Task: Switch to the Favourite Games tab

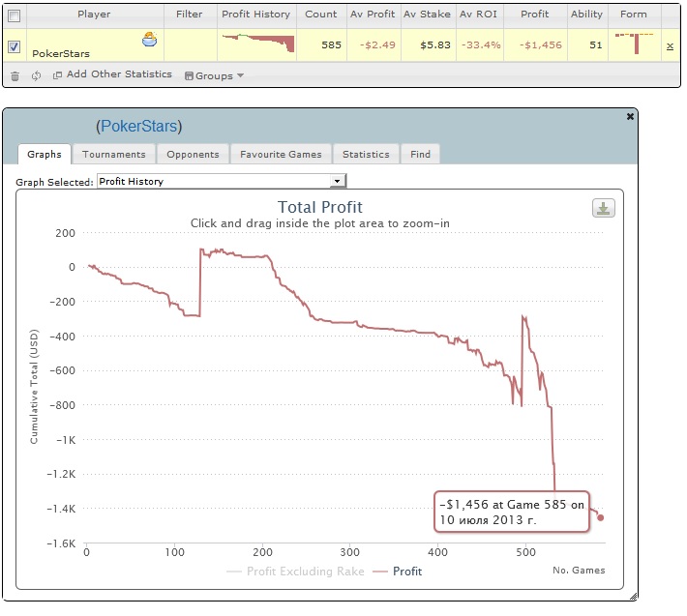Action: tap(282, 154)
